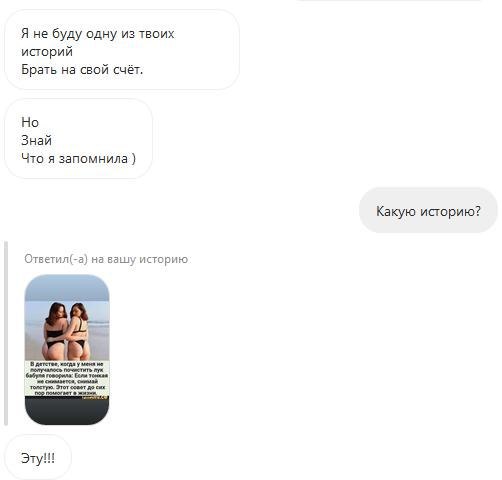Screen dimensions: 502x480
Task: Select the message 'Что я запомнила )'
Action: tap(78, 158)
